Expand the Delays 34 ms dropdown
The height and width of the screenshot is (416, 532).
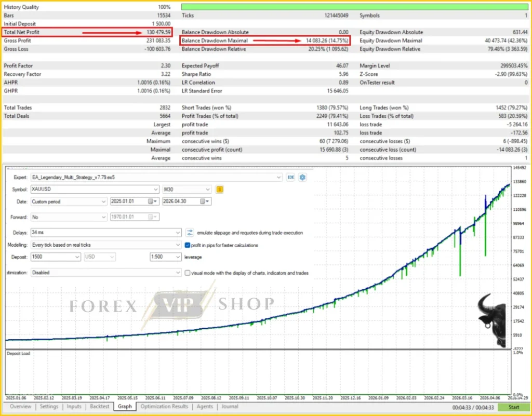[x=178, y=233]
